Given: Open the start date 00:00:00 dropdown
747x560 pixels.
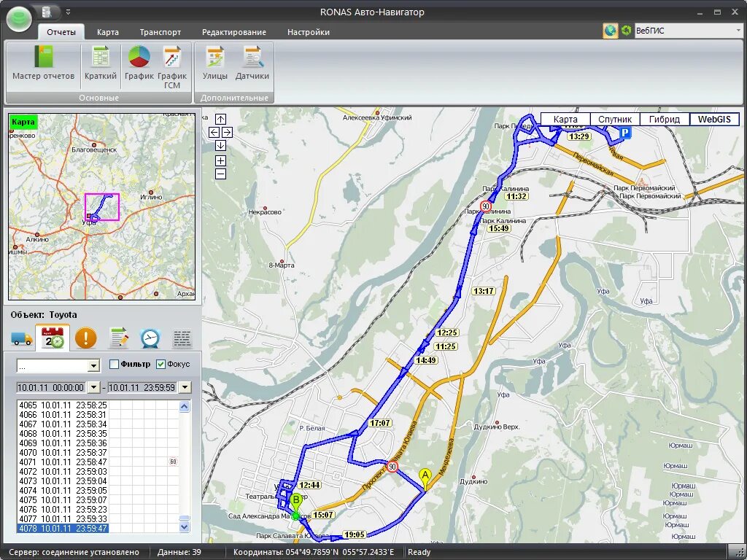Looking at the screenshot, I should (x=93, y=387).
